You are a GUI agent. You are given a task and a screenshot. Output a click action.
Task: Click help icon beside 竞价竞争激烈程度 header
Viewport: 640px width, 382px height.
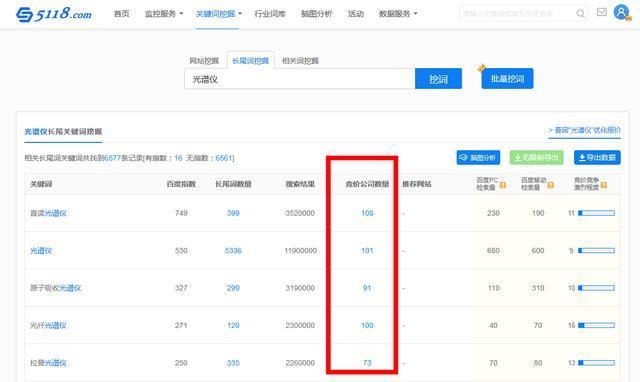pos(604,185)
